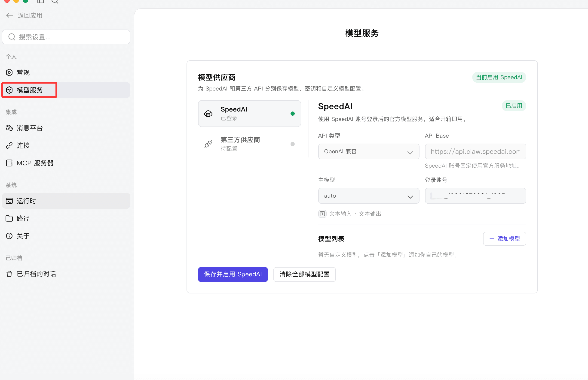Click the 连接 sidebar entry
This screenshot has width=588, height=380.
pyautogui.click(x=66, y=145)
